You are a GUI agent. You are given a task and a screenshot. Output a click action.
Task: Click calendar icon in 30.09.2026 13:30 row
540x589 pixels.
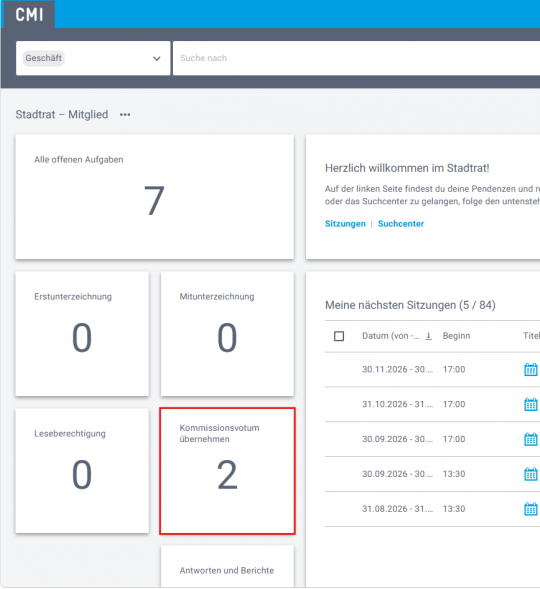click(x=531, y=474)
